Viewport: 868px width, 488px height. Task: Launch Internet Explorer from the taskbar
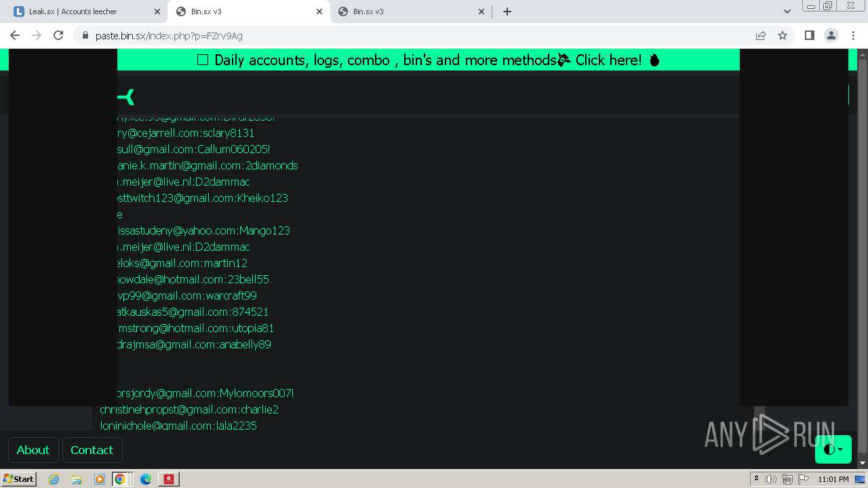tap(54, 479)
